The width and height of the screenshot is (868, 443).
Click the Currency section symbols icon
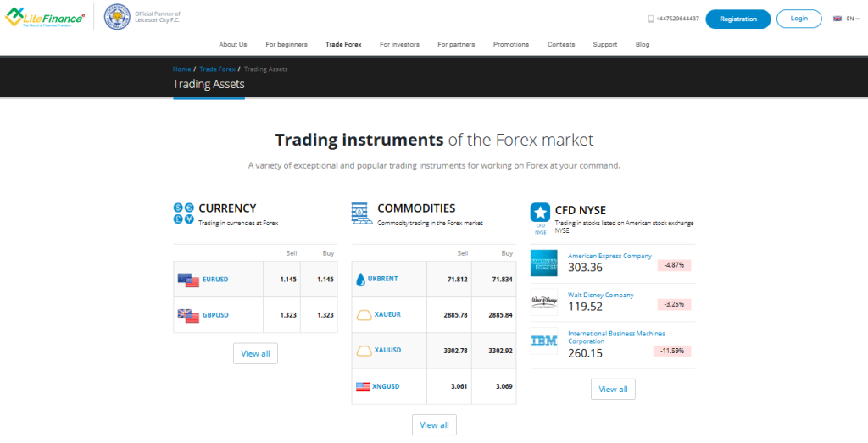184,213
